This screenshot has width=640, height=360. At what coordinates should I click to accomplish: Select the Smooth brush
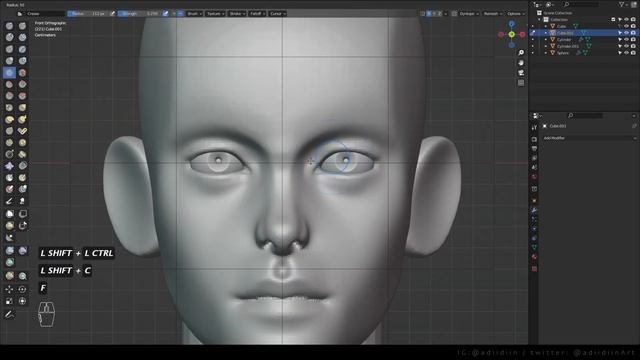pos(22,73)
